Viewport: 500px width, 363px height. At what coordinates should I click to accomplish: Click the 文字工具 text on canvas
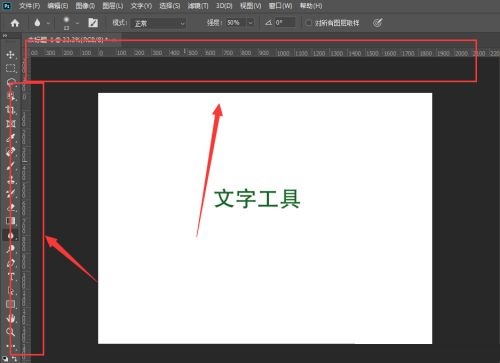[x=257, y=199]
